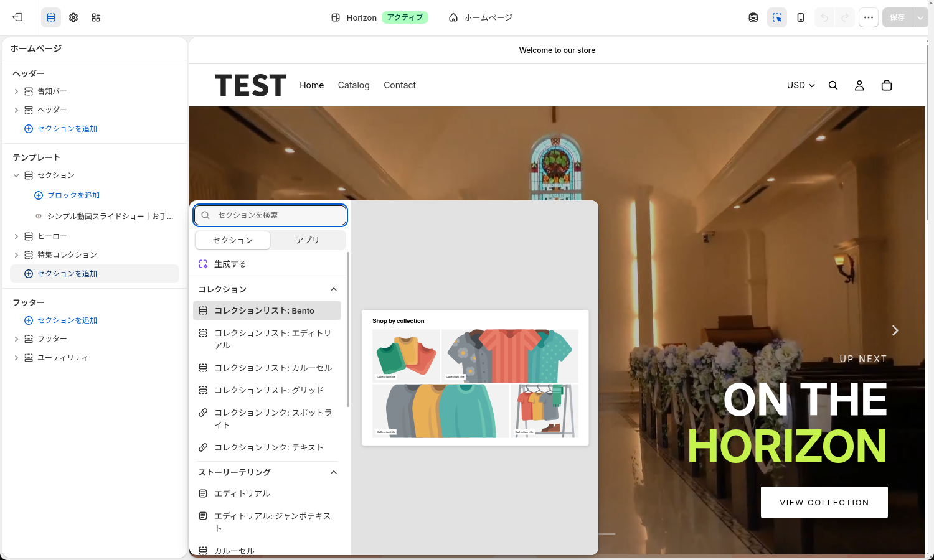This screenshot has width=934, height=560.
Task: Open the Catalog menu link
Action: 354,85
